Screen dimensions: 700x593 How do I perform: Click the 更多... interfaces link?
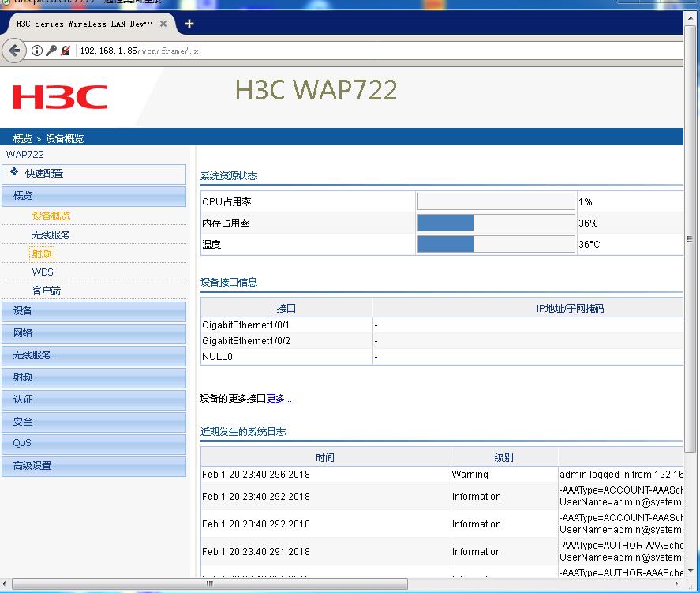279,398
